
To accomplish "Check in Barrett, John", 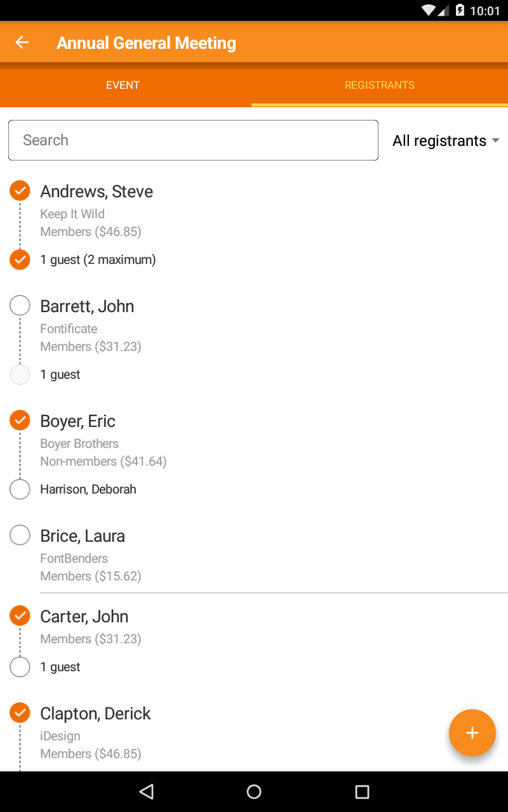I will [20, 306].
